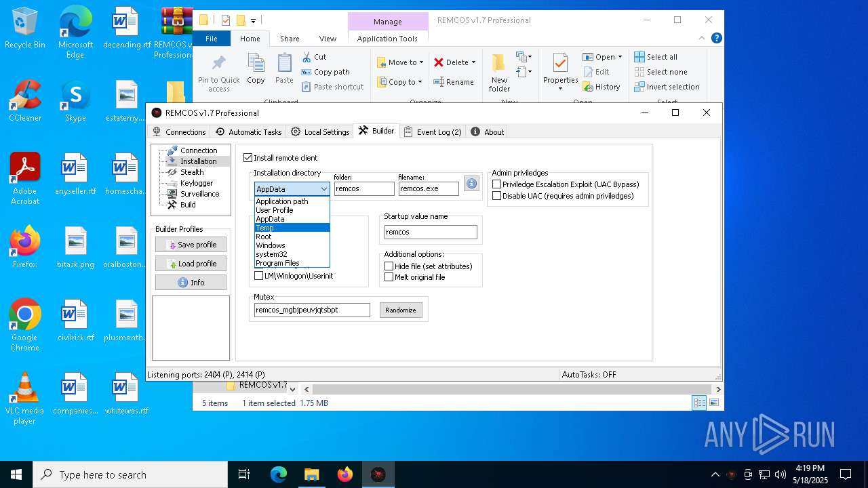Viewport: 868px width, 488px height.
Task: Open Google Chrome desktop shortcut
Action: tap(25, 325)
